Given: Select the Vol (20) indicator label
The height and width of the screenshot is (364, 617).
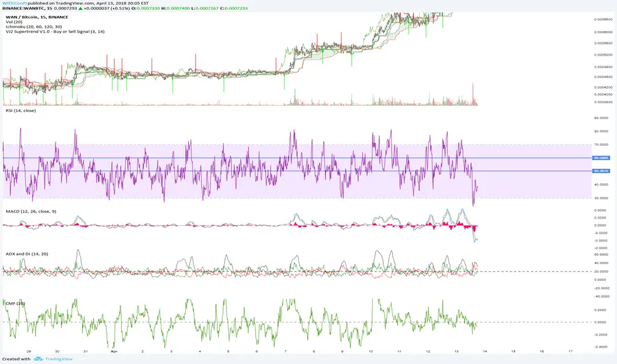Looking at the screenshot, I should tap(14, 22).
